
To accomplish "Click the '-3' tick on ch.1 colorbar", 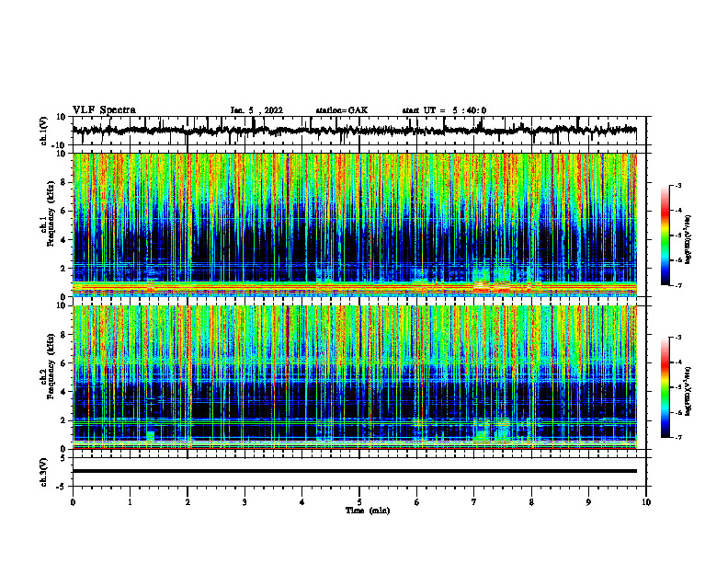I will pos(678,185).
